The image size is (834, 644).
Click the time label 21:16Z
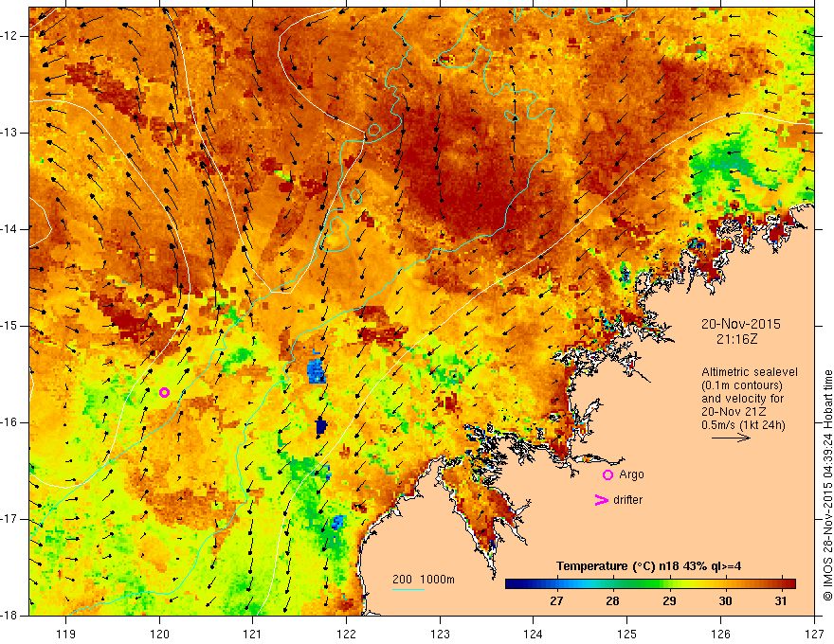click(736, 338)
